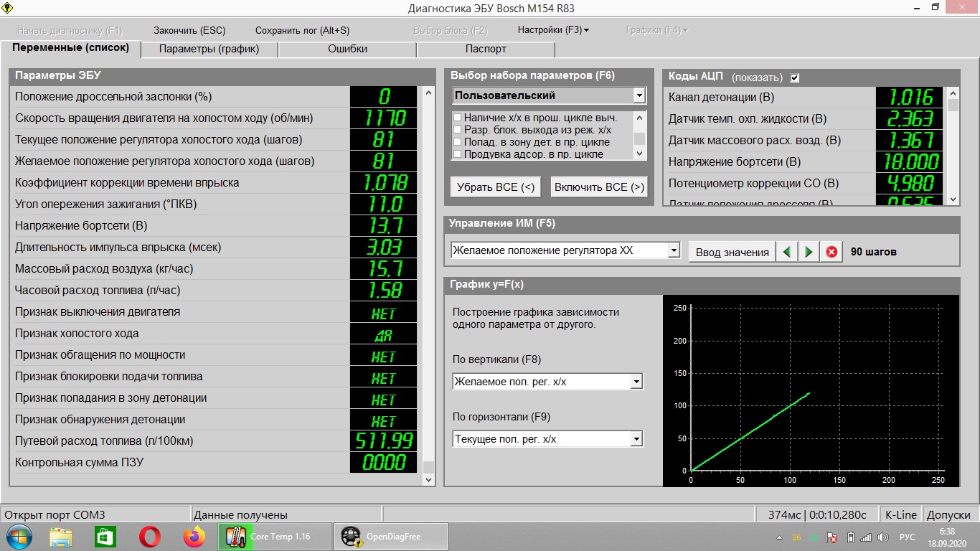Open Action Center flag icon in tray
Viewport: 980px width, 551px height.
pos(832,537)
